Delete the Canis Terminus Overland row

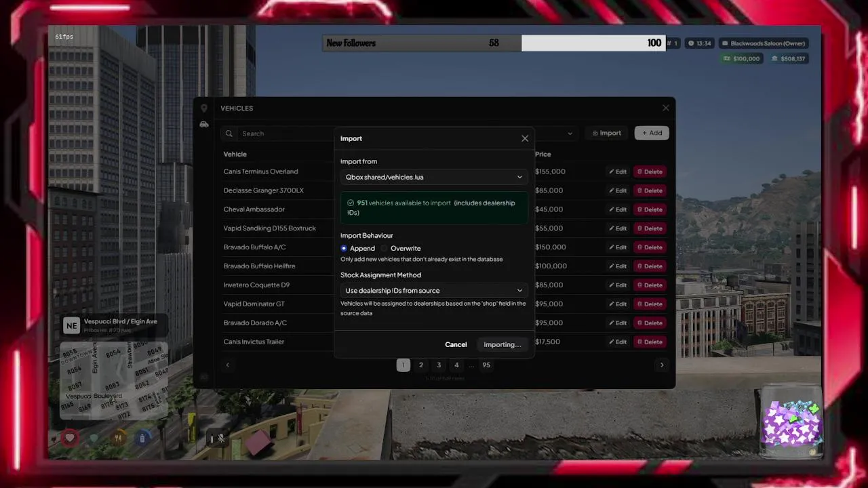coord(650,171)
